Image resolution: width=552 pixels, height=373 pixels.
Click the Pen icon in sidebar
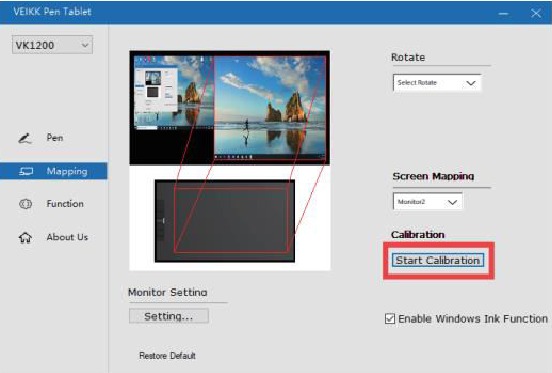[25, 138]
